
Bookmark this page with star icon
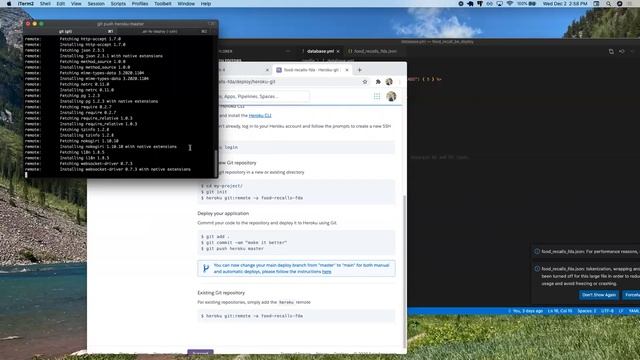point(365,82)
